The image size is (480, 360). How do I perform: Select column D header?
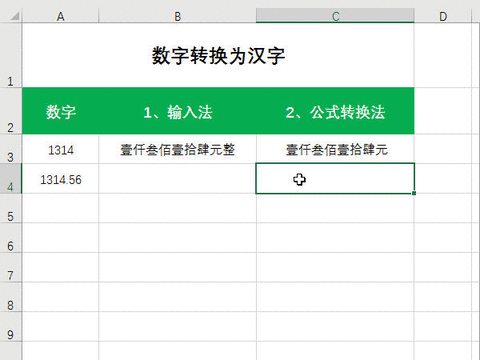(x=443, y=16)
